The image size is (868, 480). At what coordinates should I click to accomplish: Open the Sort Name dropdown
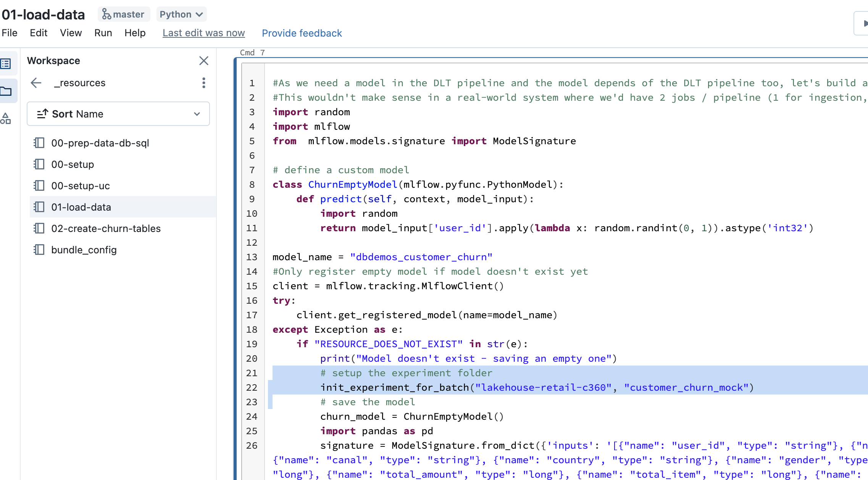(x=118, y=114)
